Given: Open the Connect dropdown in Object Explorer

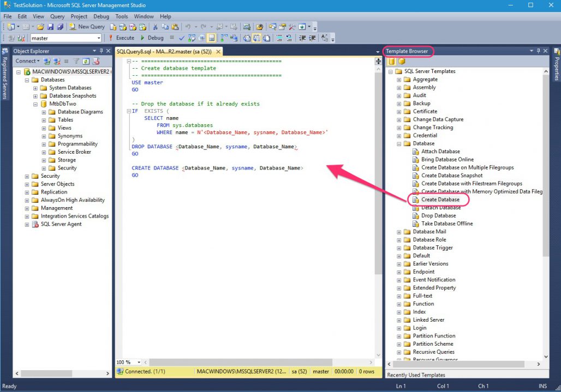Looking at the screenshot, I should click(x=27, y=61).
